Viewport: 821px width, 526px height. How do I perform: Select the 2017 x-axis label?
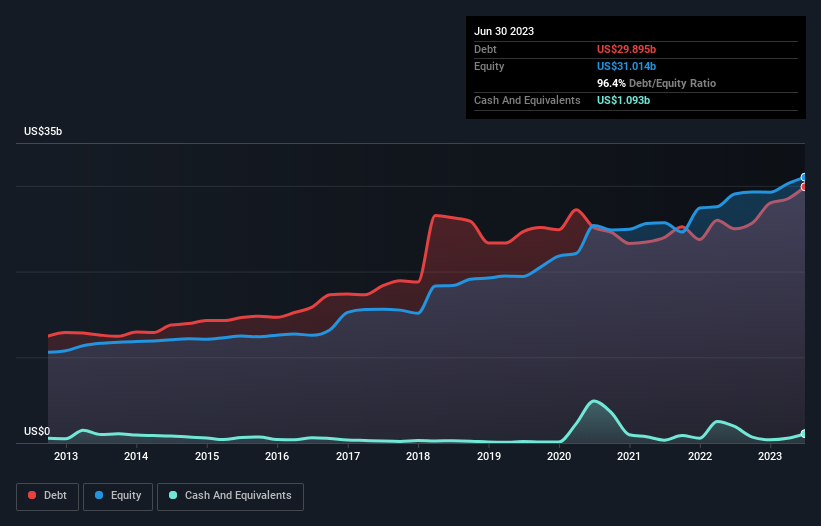[x=348, y=456]
